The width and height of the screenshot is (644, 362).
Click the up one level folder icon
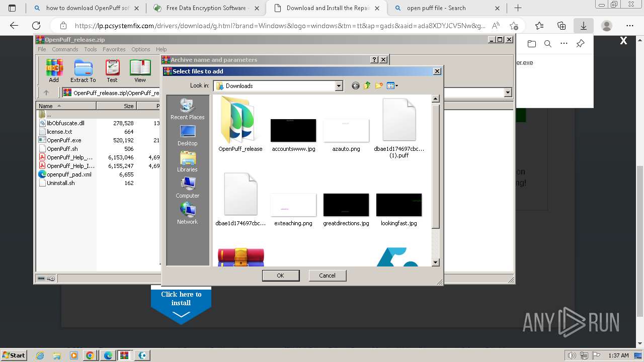click(367, 86)
